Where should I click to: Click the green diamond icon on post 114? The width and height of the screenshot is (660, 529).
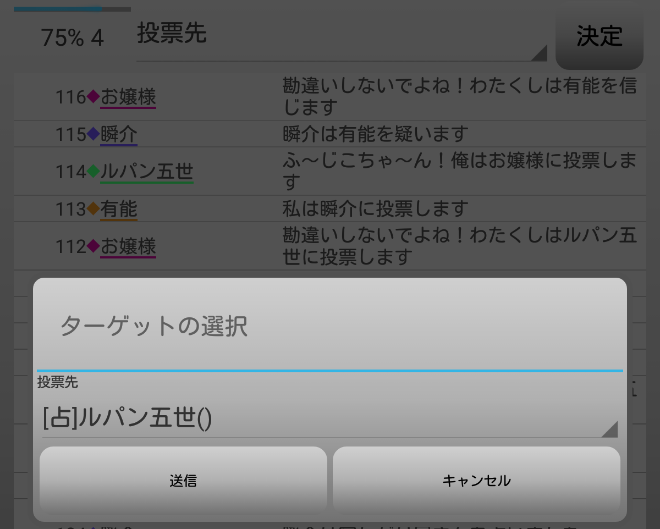point(93,171)
